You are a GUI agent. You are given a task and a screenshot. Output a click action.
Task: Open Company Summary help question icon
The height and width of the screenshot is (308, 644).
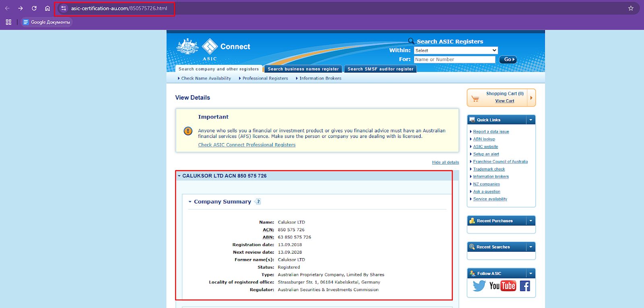click(x=258, y=201)
